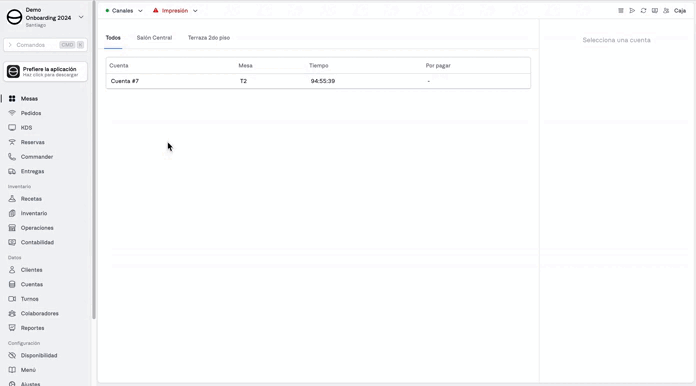The width and height of the screenshot is (696, 386).
Task: Open the Disponibilidad link
Action: pos(39,355)
